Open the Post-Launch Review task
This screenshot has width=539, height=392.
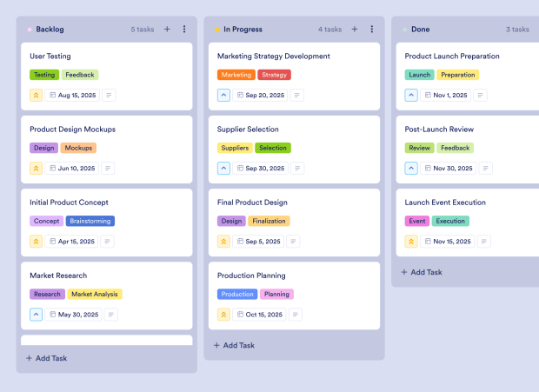[x=439, y=130]
